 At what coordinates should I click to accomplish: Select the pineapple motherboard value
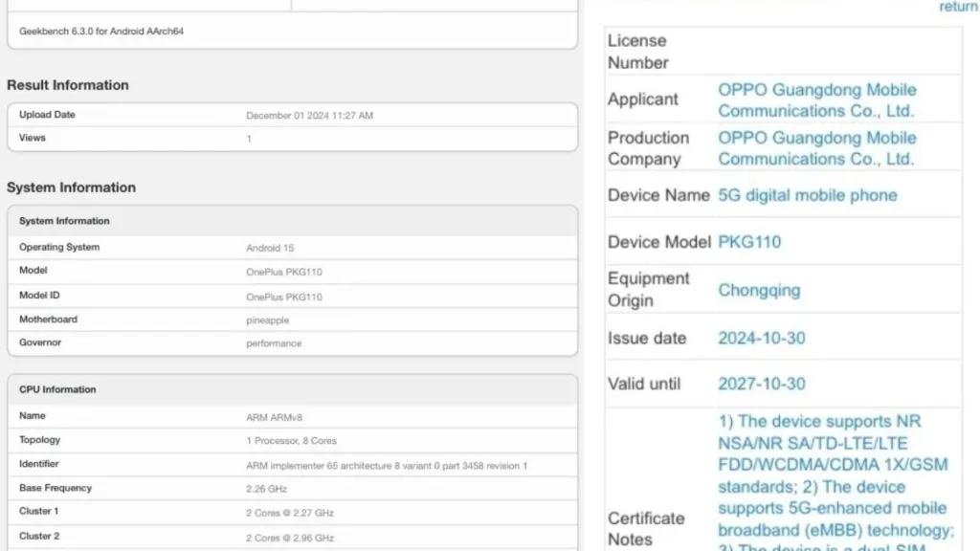coord(268,320)
